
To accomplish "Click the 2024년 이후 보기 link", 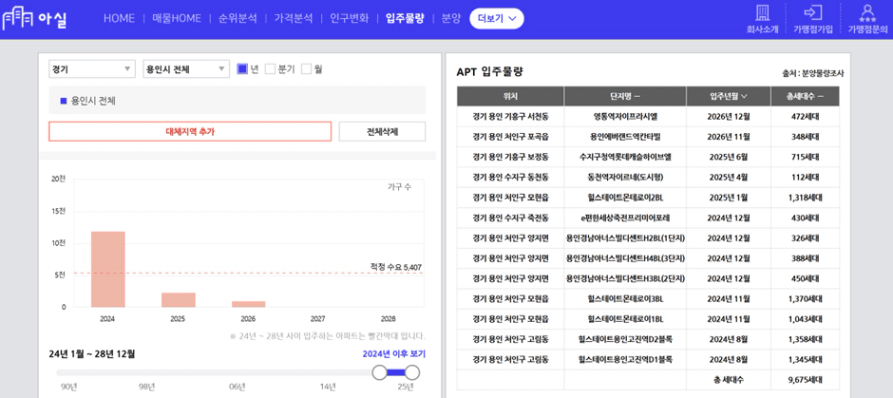I will 394,354.
